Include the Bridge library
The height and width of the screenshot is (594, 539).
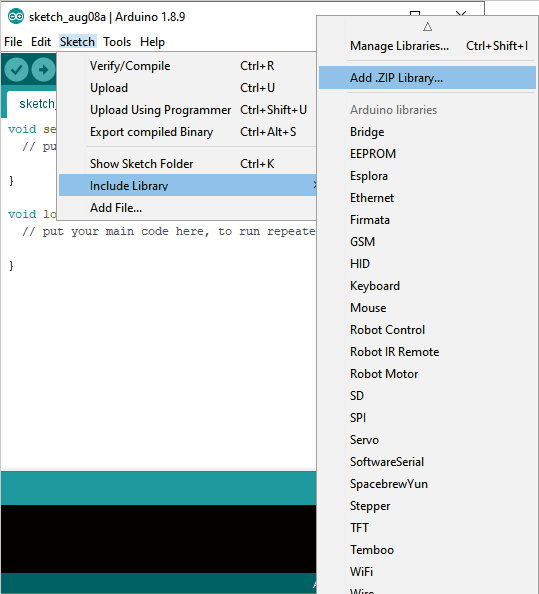click(427, 132)
